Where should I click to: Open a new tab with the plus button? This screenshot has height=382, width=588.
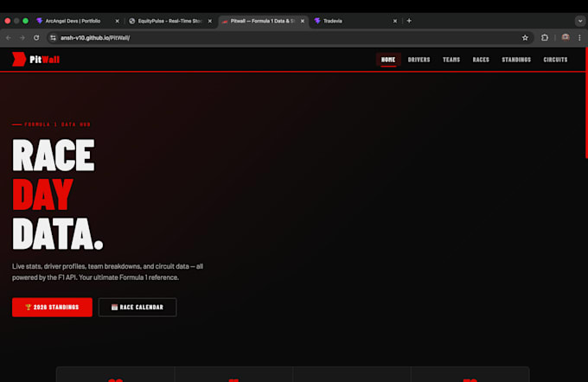coord(409,21)
